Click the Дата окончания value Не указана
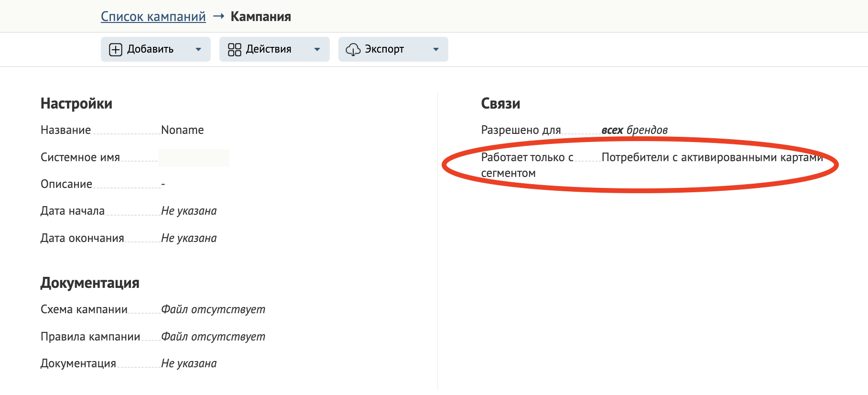Image resolution: width=868 pixels, height=395 pixels. pyautogui.click(x=189, y=238)
